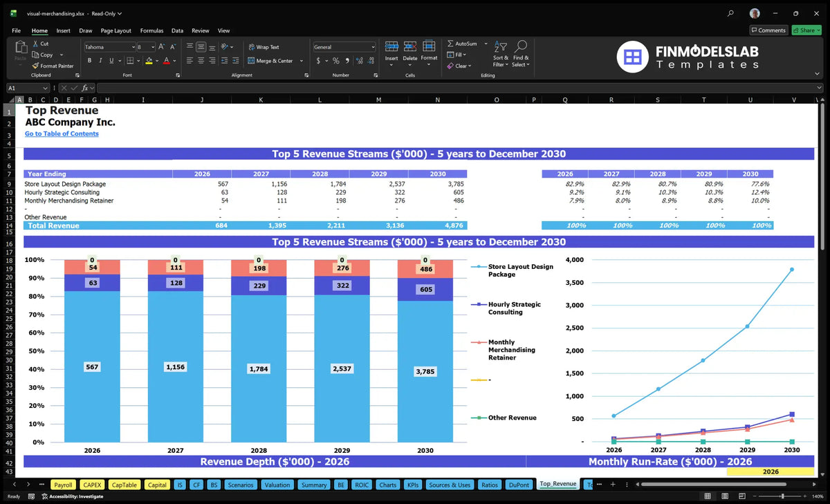Toggle Align Left horizontal alignment

[190, 61]
